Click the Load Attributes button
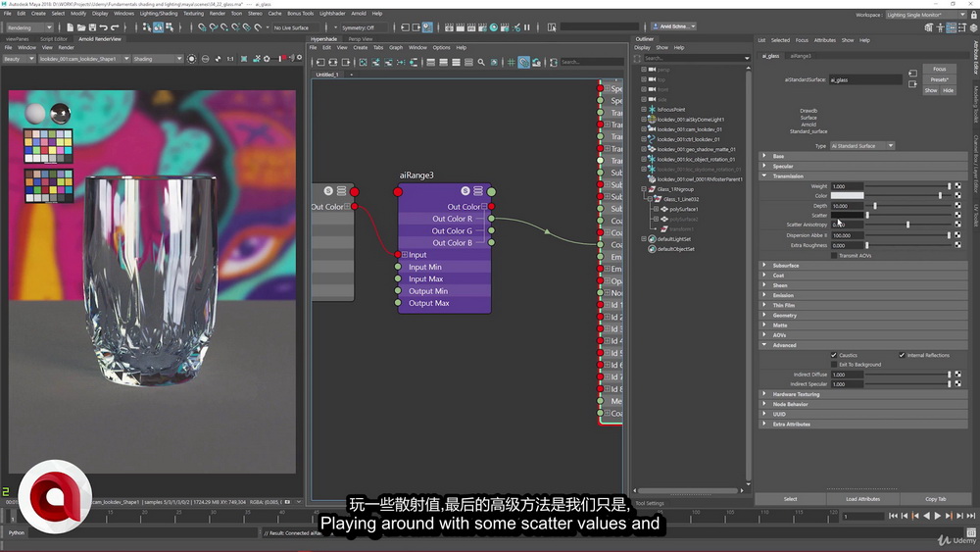This screenshot has width=980, height=552. [862, 499]
